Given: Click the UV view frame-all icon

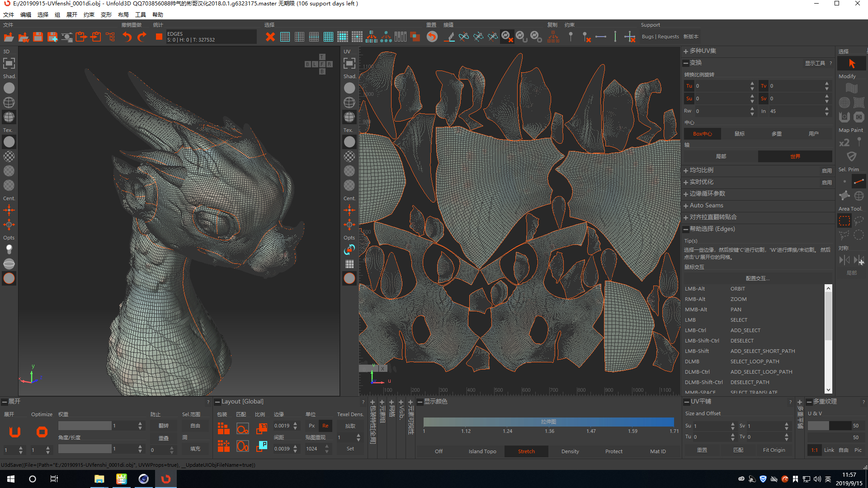Looking at the screenshot, I should tap(349, 63).
